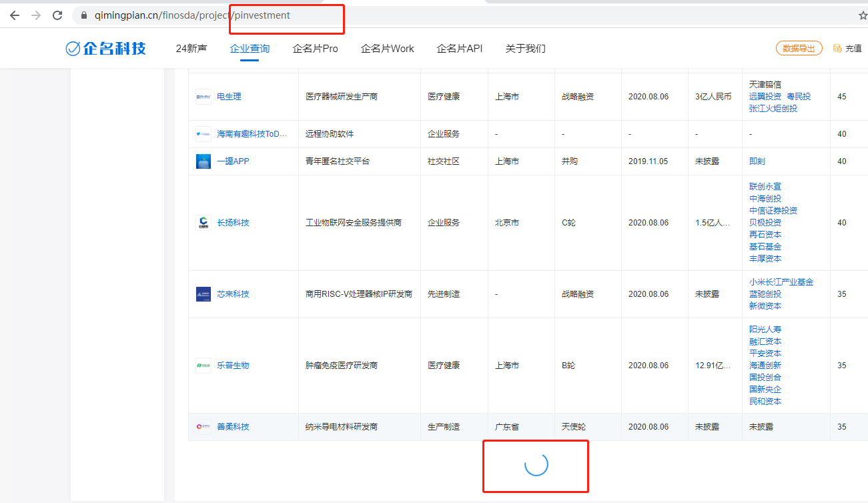The width and height of the screenshot is (868, 503).
Task: Click the 企名科技 logo
Action: [105, 48]
